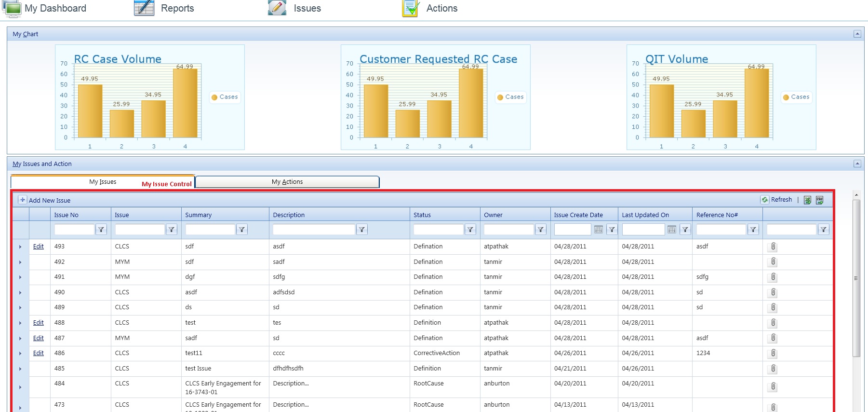Expand the row for issue 493

click(x=20, y=247)
